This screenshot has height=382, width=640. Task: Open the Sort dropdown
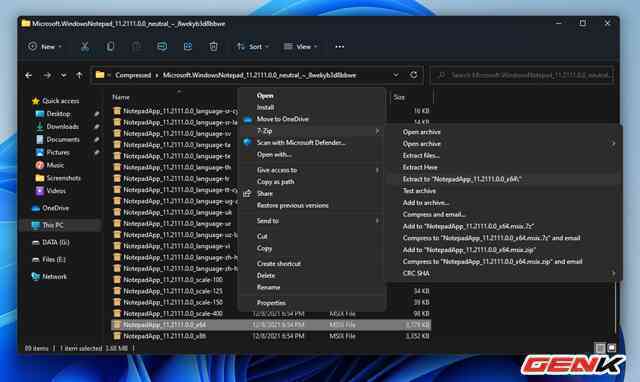tap(253, 47)
